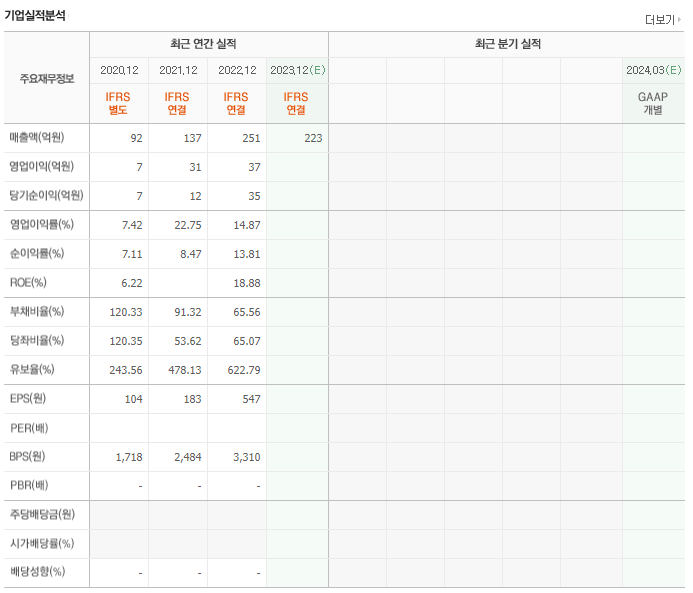Select the BPS value 1,718
This screenshot has height=593, width=693.
[129, 457]
